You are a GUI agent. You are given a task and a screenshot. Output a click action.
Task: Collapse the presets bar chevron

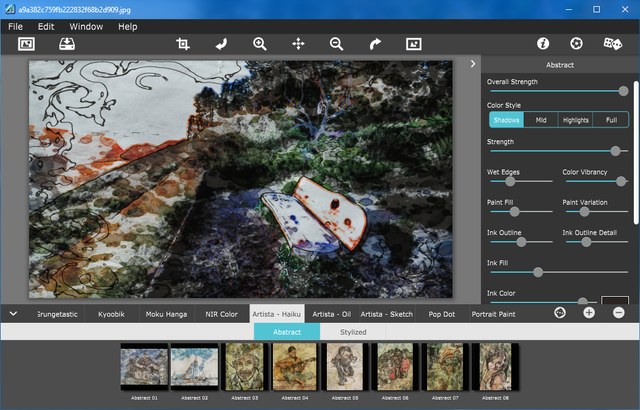pos(13,314)
